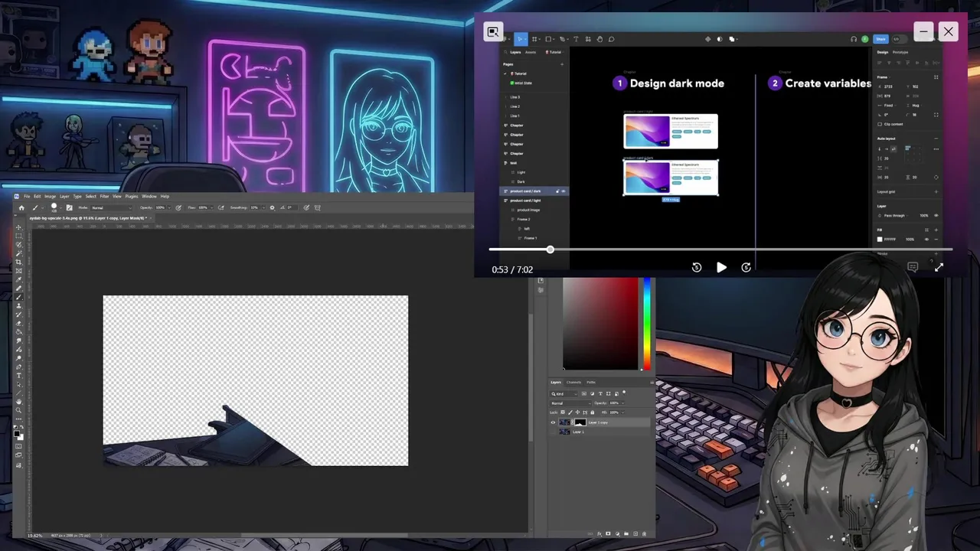Open the Window menu
This screenshot has width=980, height=551.
[149, 197]
